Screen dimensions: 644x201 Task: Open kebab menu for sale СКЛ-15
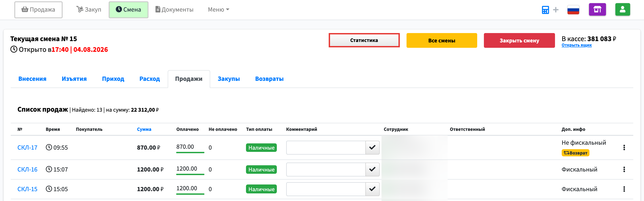[x=624, y=189]
